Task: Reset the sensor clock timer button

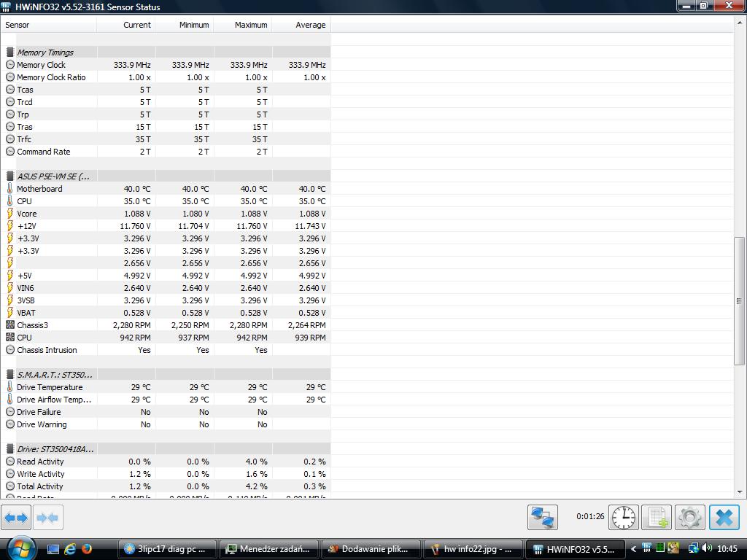Action: click(624, 517)
